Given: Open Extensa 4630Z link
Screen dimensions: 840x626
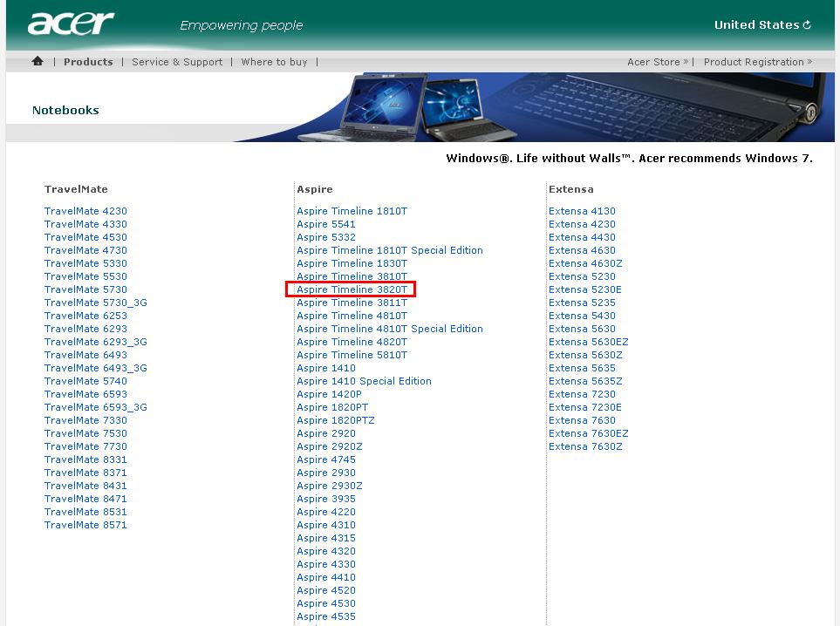Looking at the screenshot, I should pos(585,263).
